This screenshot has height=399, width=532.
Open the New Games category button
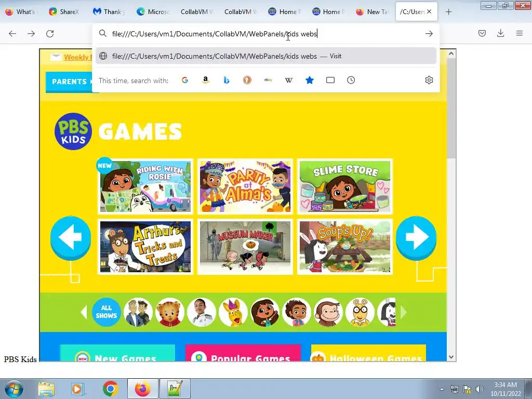(117, 353)
